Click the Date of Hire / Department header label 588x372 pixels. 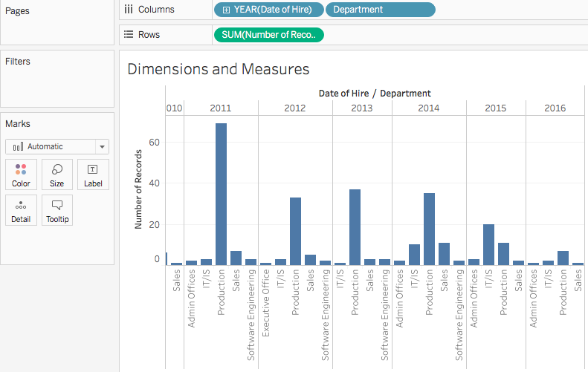pos(375,94)
